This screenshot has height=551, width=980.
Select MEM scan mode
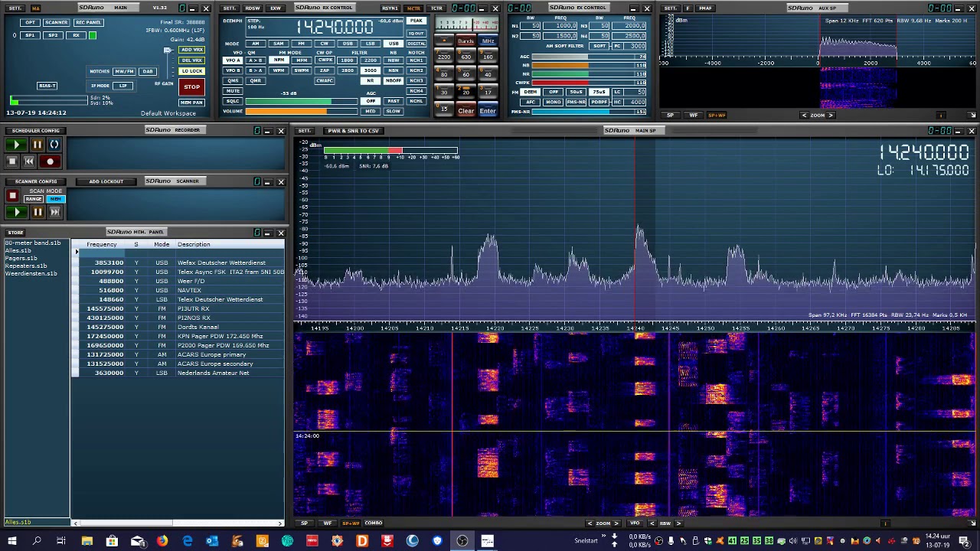[55, 199]
